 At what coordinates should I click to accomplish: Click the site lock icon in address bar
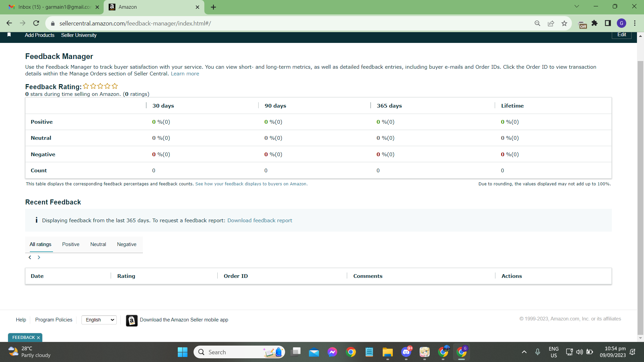(x=52, y=23)
